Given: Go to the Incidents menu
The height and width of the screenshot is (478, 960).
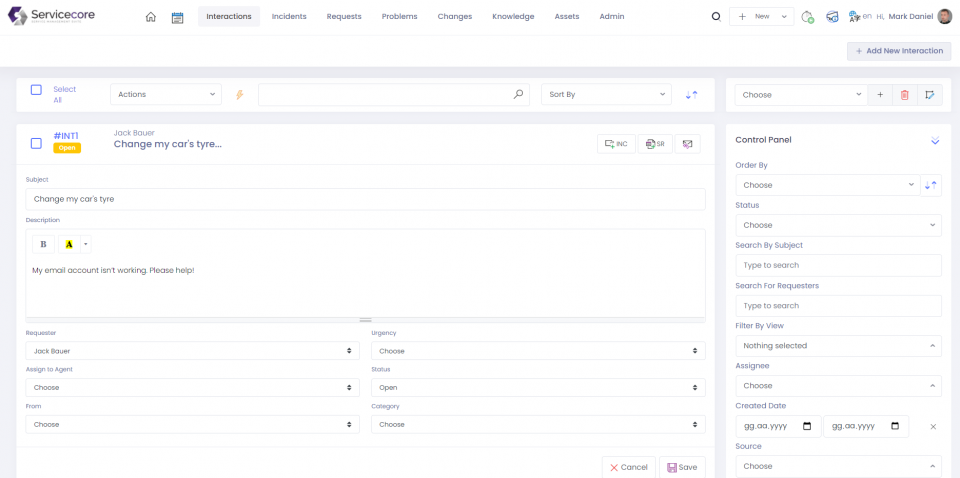Looking at the screenshot, I should click(289, 17).
